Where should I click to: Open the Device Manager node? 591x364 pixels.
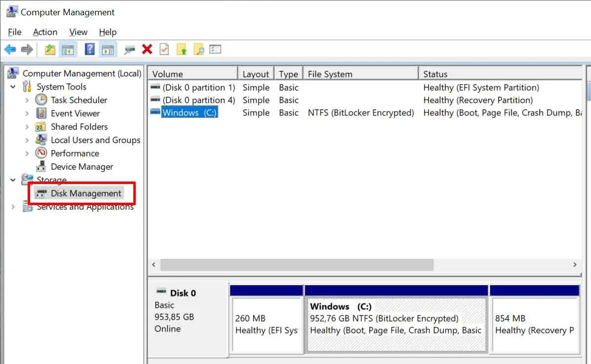82,167
